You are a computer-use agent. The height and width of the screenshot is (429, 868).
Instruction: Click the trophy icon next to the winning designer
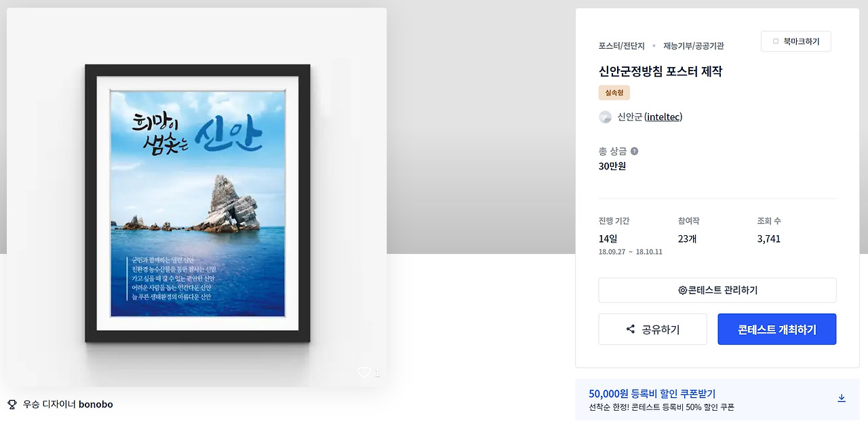12,405
